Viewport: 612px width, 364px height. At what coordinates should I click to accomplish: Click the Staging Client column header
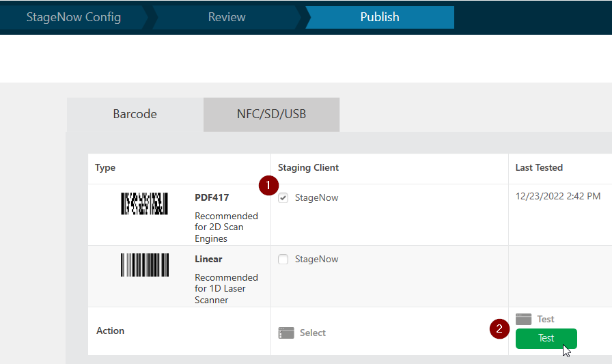(308, 167)
